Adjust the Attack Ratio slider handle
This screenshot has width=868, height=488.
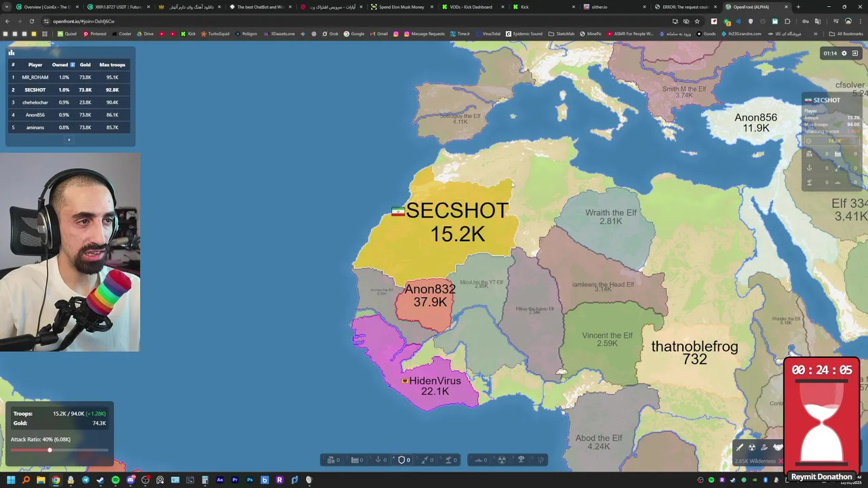50,450
